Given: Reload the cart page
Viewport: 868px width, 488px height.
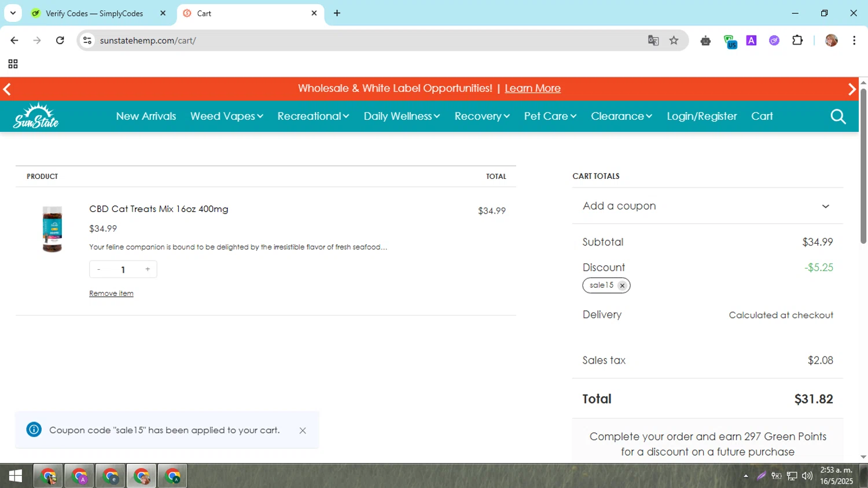Looking at the screenshot, I should coord(60,41).
